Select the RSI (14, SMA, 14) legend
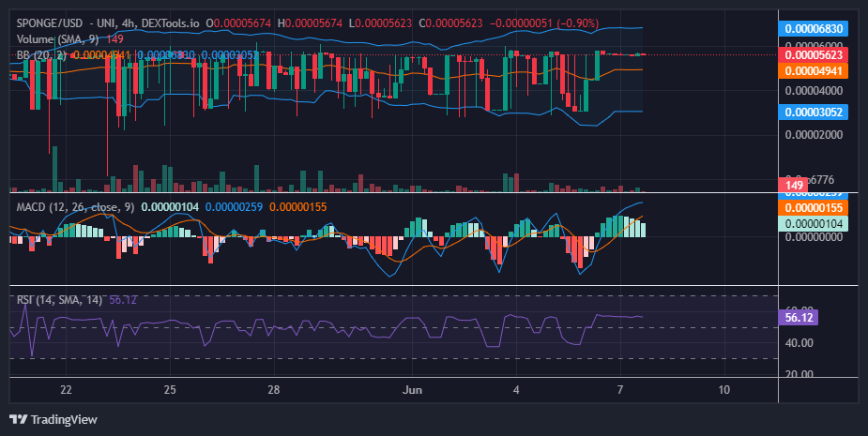This screenshot has height=436, width=868. coord(59,300)
